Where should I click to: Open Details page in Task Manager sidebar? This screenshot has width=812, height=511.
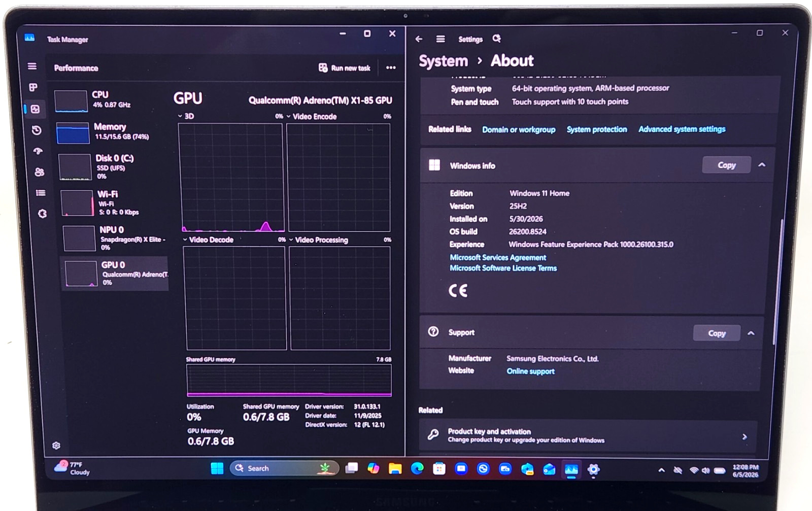pos(41,193)
